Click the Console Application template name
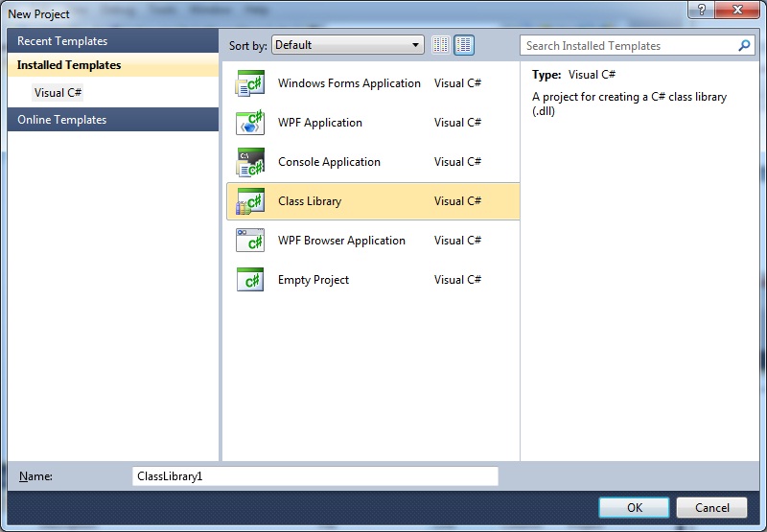Image resolution: width=767 pixels, height=532 pixels. [329, 162]
